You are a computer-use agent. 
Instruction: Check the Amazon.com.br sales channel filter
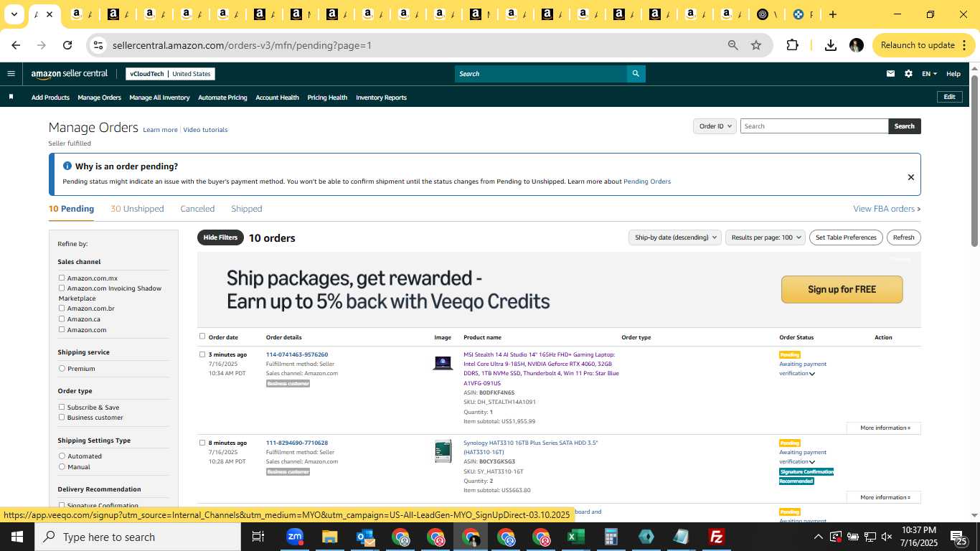click(62, 308)
